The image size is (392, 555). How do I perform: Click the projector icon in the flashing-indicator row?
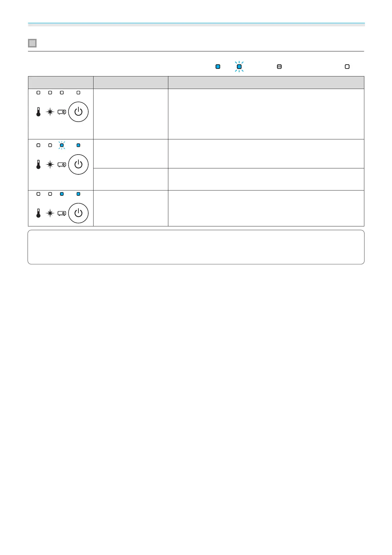62,164
